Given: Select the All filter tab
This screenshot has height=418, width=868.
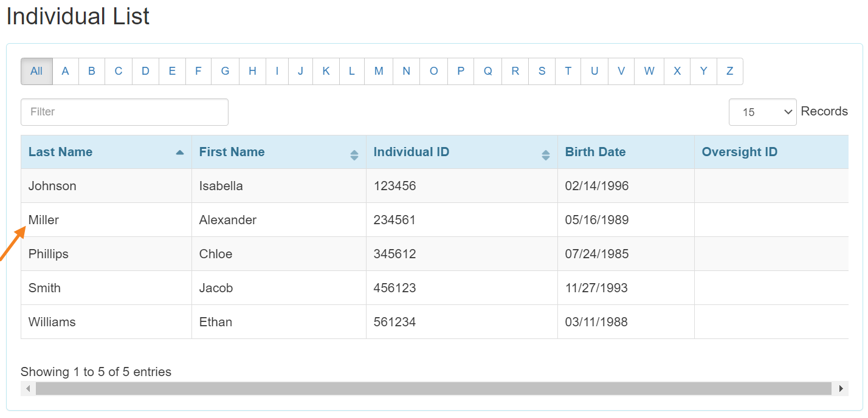Looking at the screenshot, I should pos(36,71).
